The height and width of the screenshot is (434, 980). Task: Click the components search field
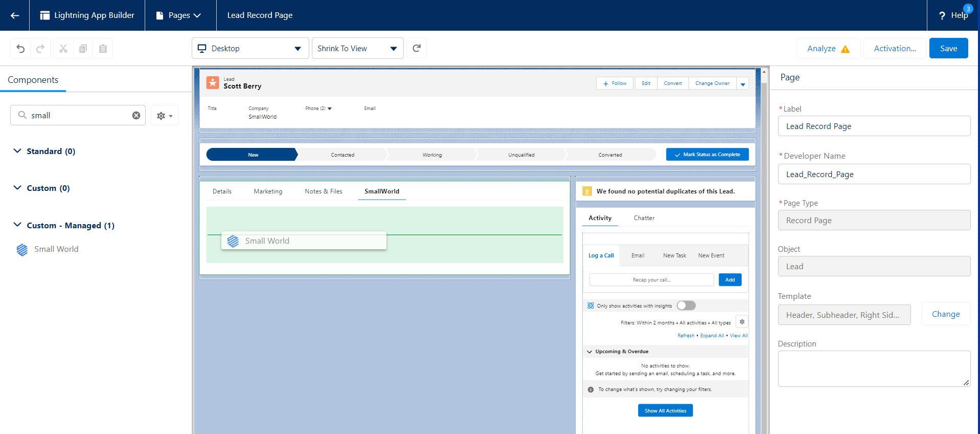coord(78,115)
